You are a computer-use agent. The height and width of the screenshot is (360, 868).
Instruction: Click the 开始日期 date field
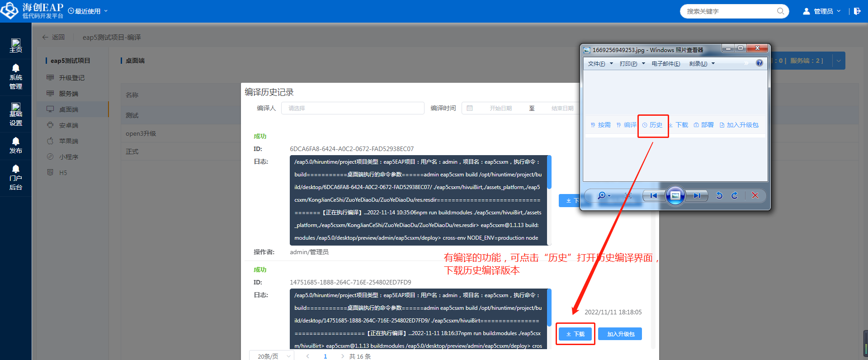pos(500,108)
